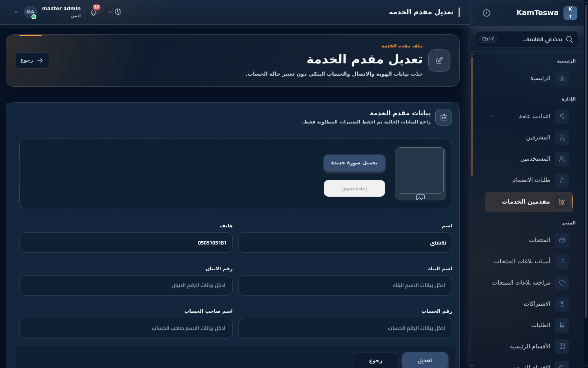Expand the user account chevron
Image resolution: width=588 pixels, height=368 pixels.
click(x=16, y=12)
